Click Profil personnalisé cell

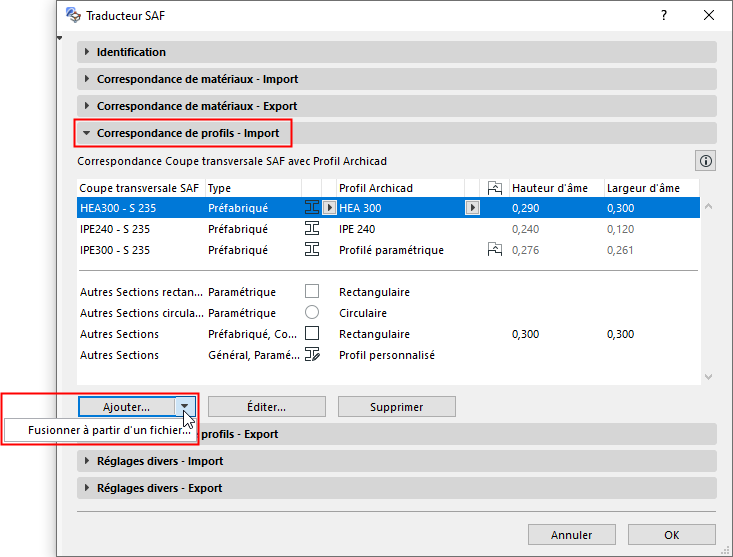pos(387,355)
